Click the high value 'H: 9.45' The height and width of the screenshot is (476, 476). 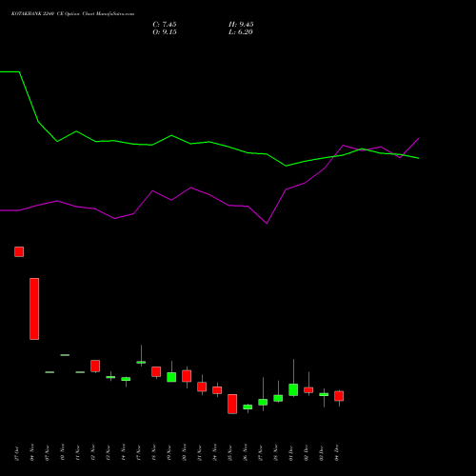[241, 25]
